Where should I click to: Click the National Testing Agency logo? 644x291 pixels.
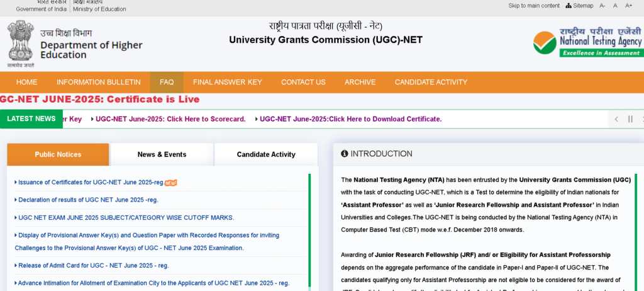point(588,42)
